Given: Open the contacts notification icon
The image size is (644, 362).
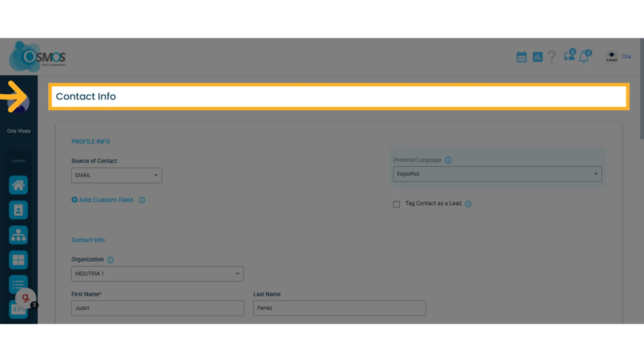Looking at the screenshot, I should 570,55.
